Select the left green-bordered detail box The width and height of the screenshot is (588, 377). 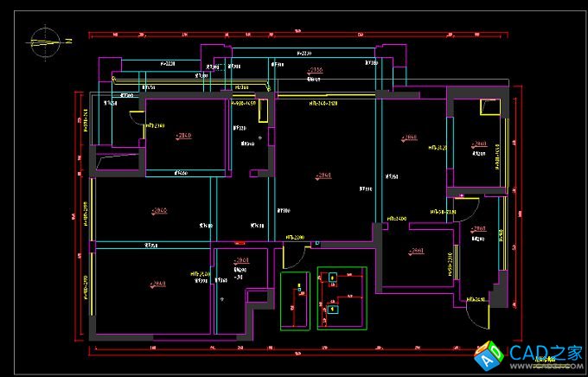point(295,299)
